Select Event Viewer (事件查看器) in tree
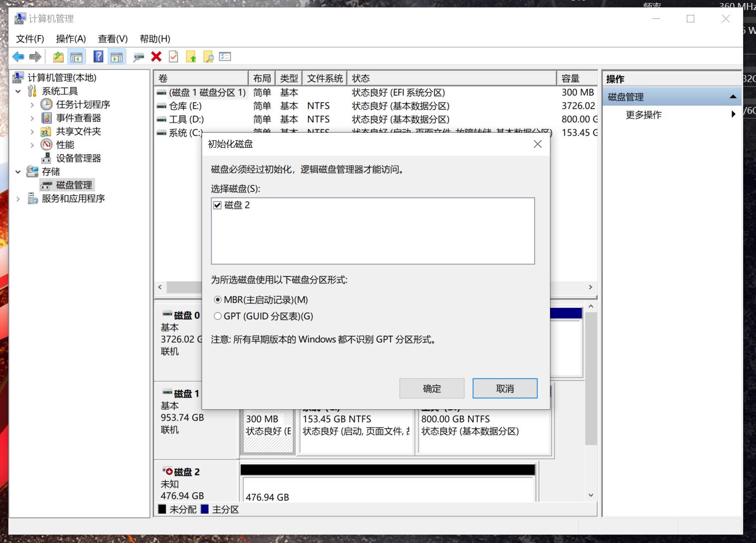Viewport: 756px width, 543px height. (x=78, y=118)
